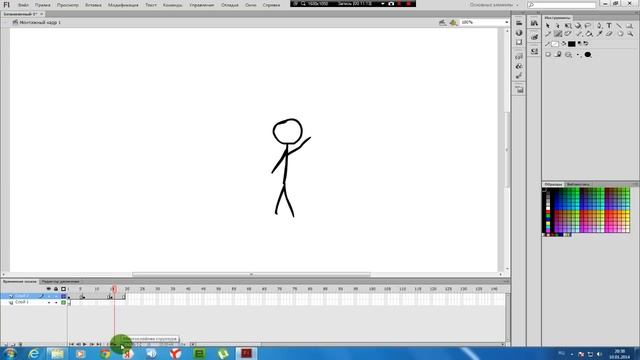The height and width of the screenshot is (360, 640).
Task: Select the Brush tool
Action: pos(558,34)
